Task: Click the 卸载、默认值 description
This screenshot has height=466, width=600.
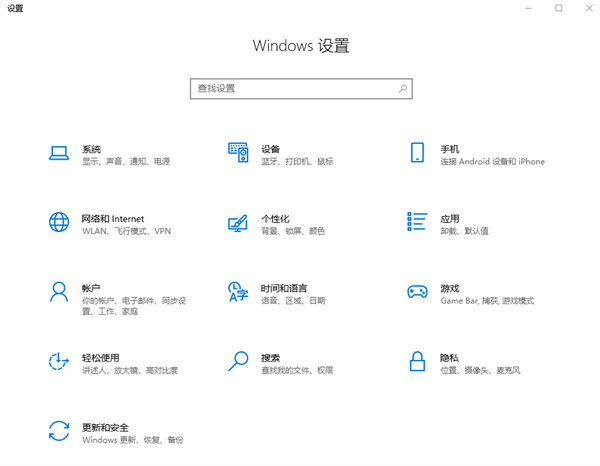Action: pos(464,231)
